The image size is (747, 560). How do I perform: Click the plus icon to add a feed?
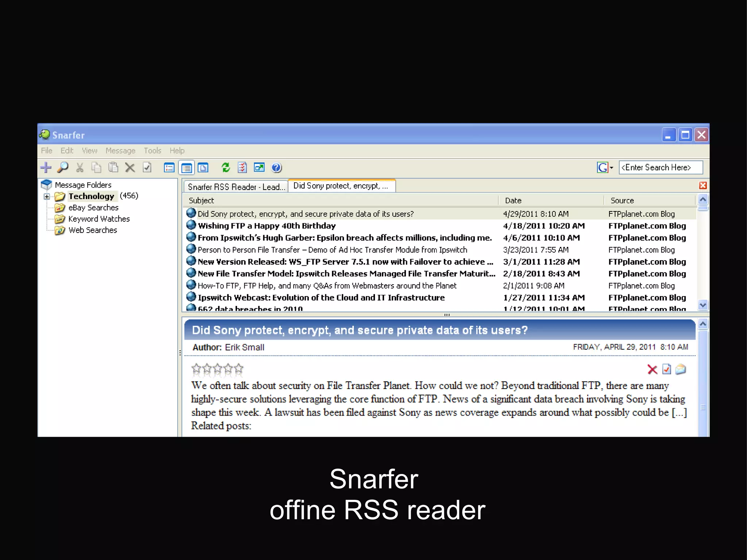pos(46,168)
